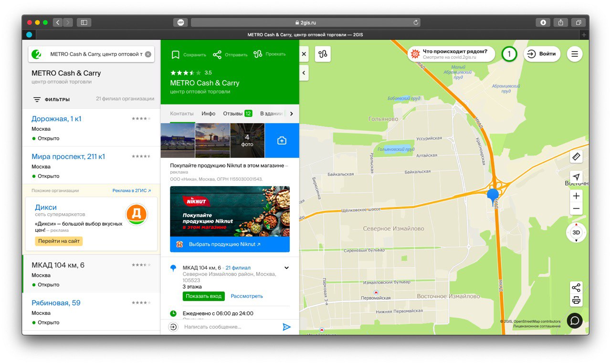Click the Рассмотреть link
Image resolution: width=611 pixels, height=364 pixels.
(247, 296)
